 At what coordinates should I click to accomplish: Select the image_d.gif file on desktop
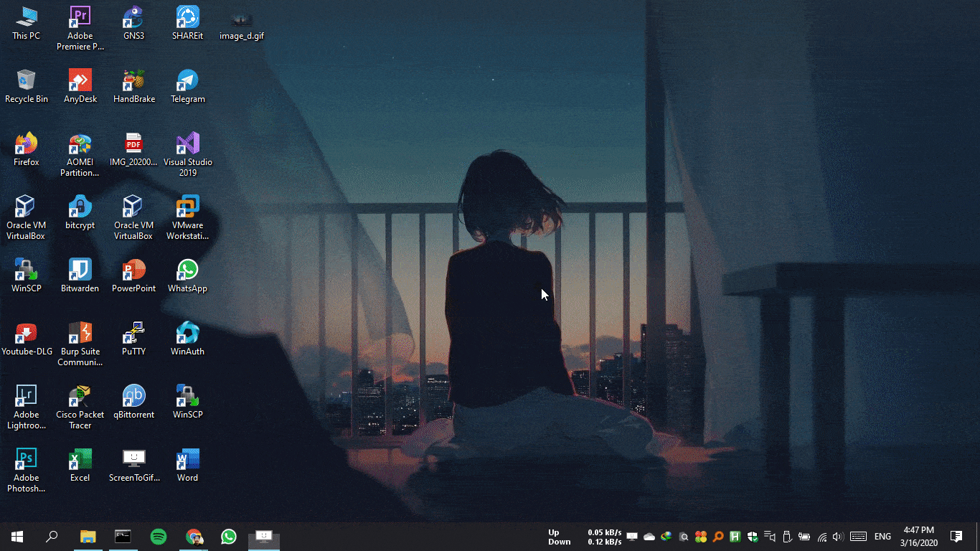click(242, 22)
